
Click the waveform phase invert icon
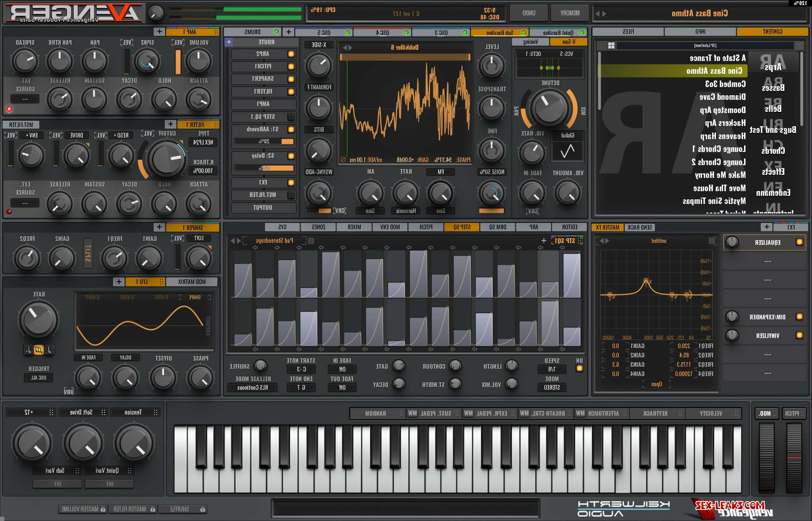343,160
